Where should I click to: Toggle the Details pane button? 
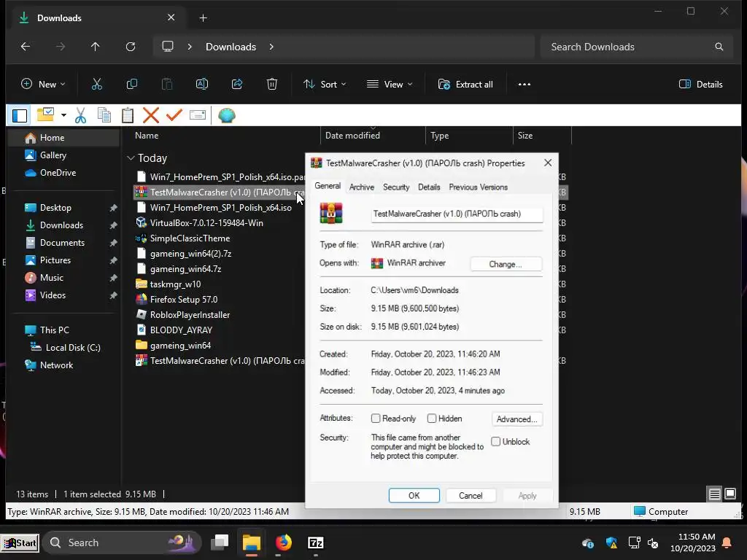(x=701, y=85)
